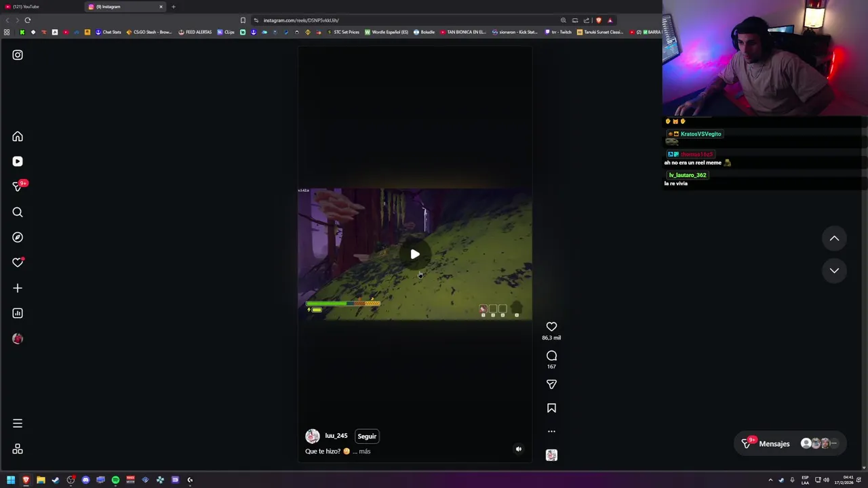Open profile avatar in left sidebar

tap(18, 339)
